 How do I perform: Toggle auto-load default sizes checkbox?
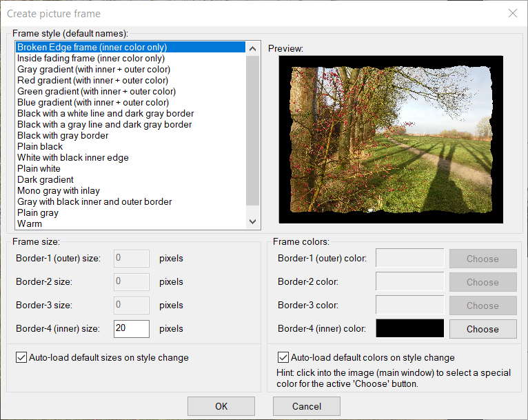[x=21, y=358]
